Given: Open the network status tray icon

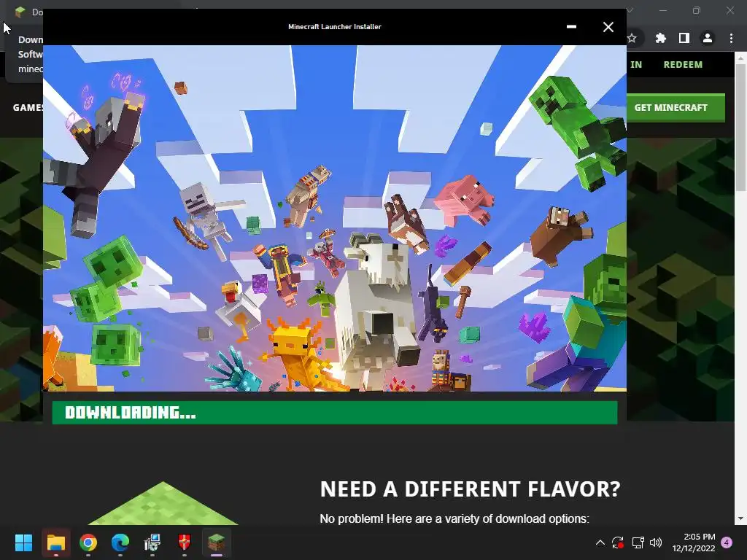Looking at the screenshot, I should click(x=638, y=542).
